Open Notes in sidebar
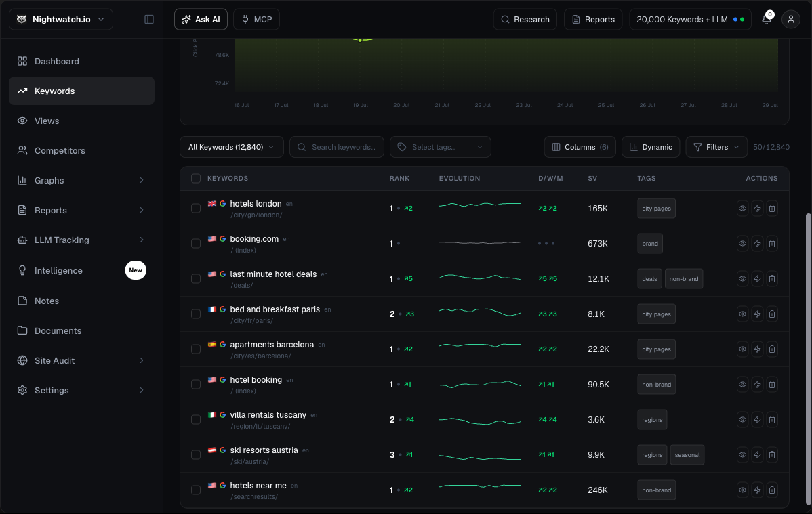The width and height of the screenshot is (812, 514). [81, 301]
